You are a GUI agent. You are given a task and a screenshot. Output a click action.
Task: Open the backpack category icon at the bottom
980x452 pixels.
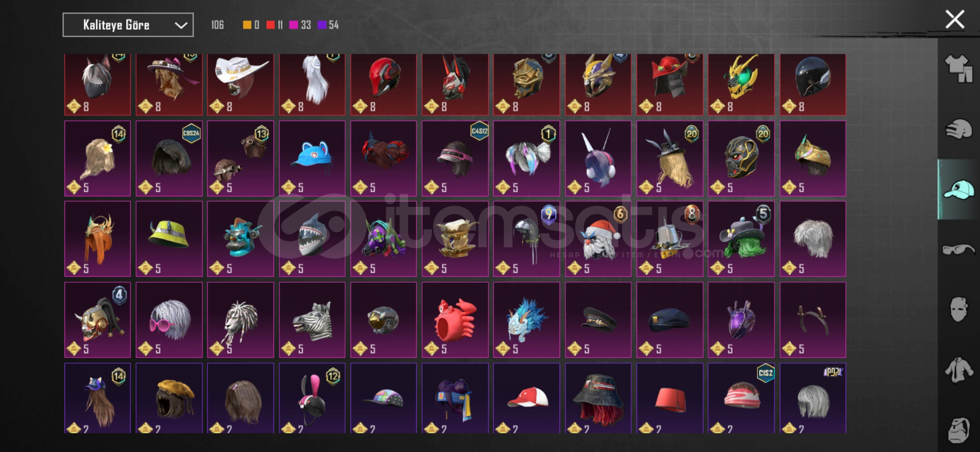pyautogui.click(x=958, y=430)
